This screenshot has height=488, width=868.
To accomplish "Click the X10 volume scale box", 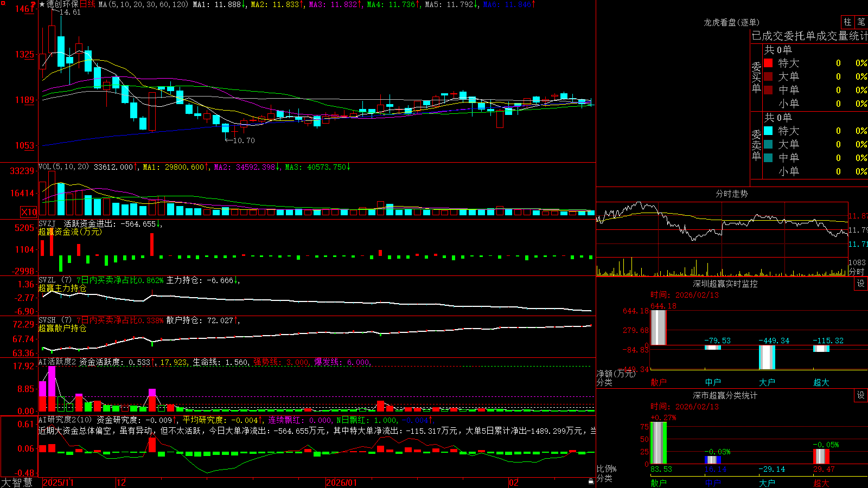I will [x=29, y=212].
